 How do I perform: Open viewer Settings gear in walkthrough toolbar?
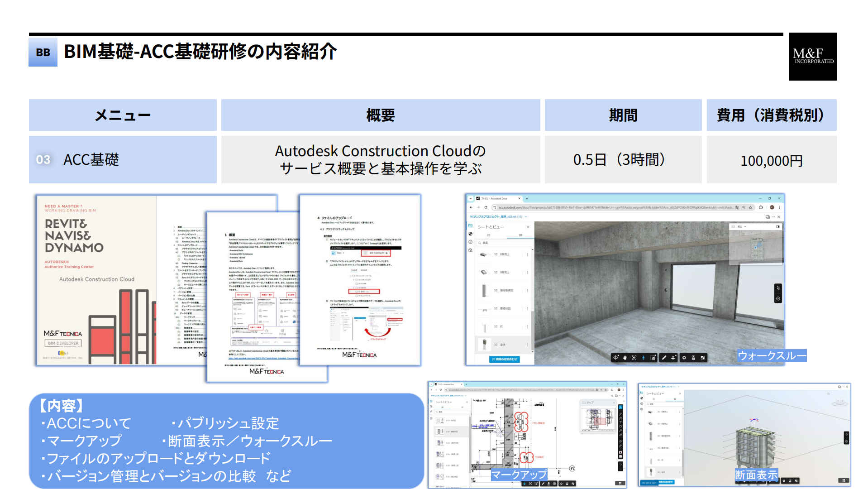coord(684,358)
